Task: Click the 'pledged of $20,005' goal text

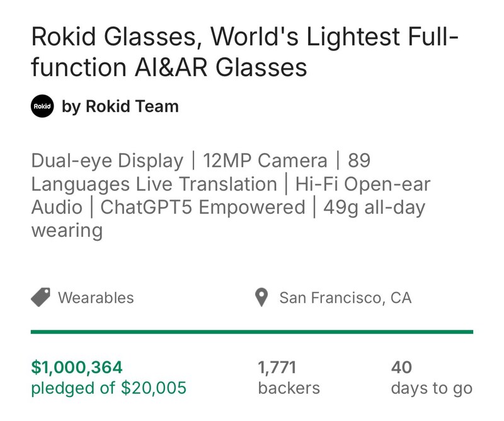Action: pos(109,388)
